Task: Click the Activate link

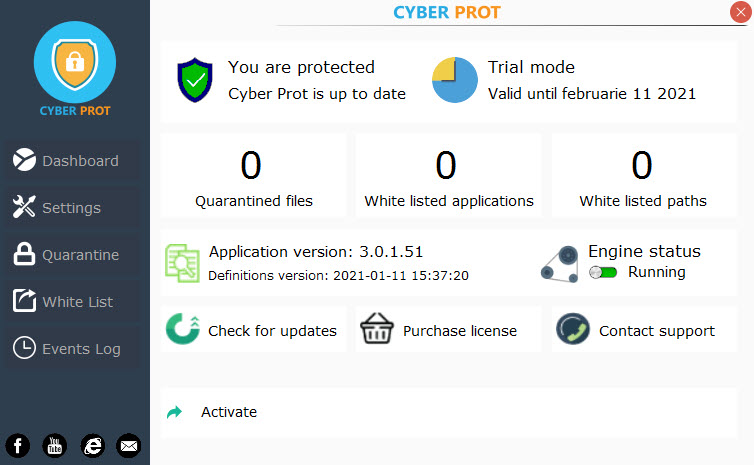Action: click(x=229, y=412)
